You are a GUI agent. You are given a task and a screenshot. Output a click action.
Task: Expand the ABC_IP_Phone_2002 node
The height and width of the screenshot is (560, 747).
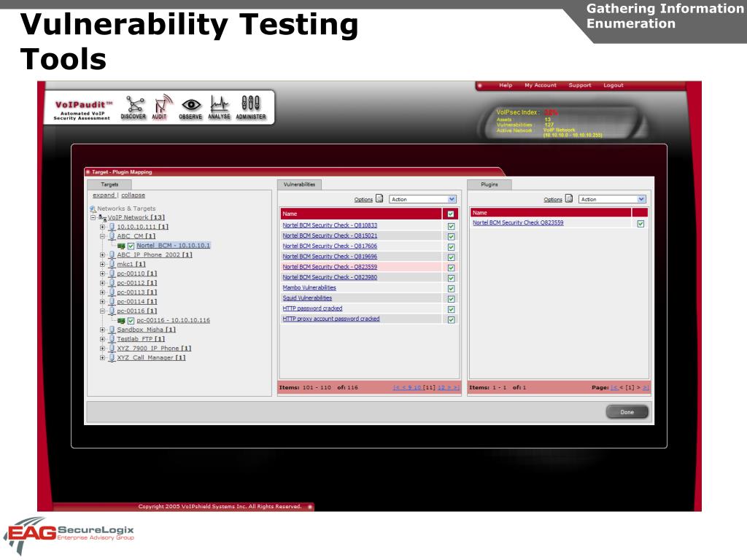coord(102,255)
